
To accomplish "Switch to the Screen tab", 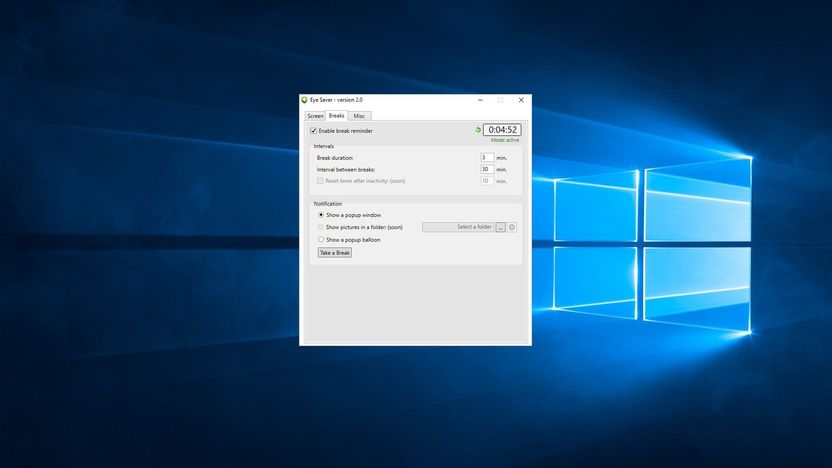I will [x=315, y=116].
